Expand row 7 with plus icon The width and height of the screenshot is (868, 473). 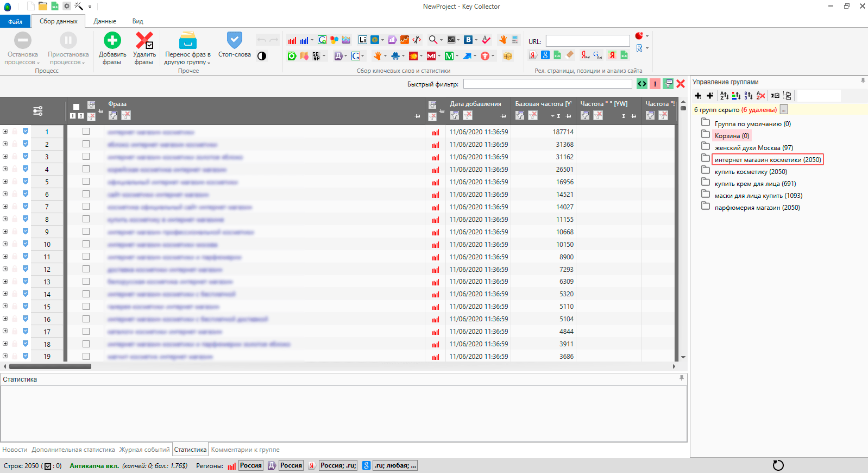tap(5, 207)
